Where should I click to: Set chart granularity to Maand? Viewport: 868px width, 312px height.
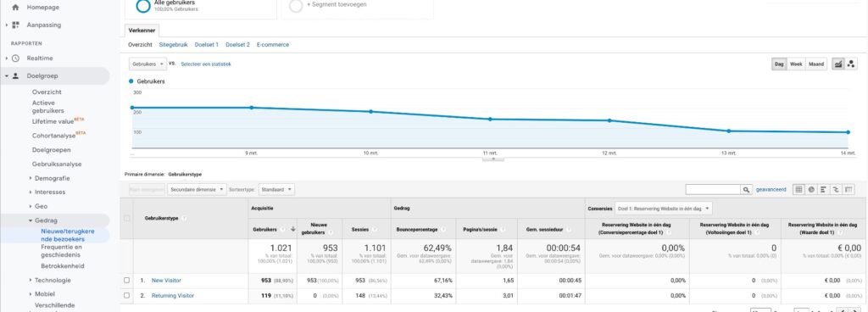(x=816, y=64)
